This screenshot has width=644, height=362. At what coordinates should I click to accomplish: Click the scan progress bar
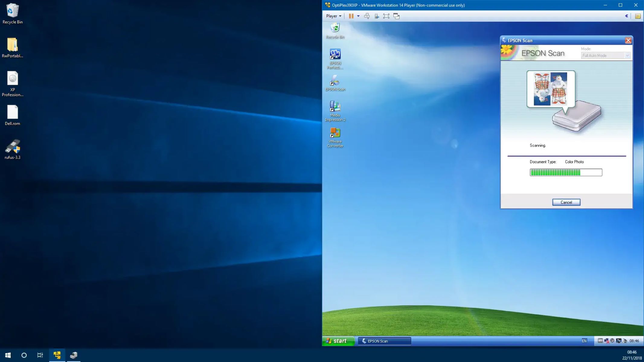(x=566, y=172)
